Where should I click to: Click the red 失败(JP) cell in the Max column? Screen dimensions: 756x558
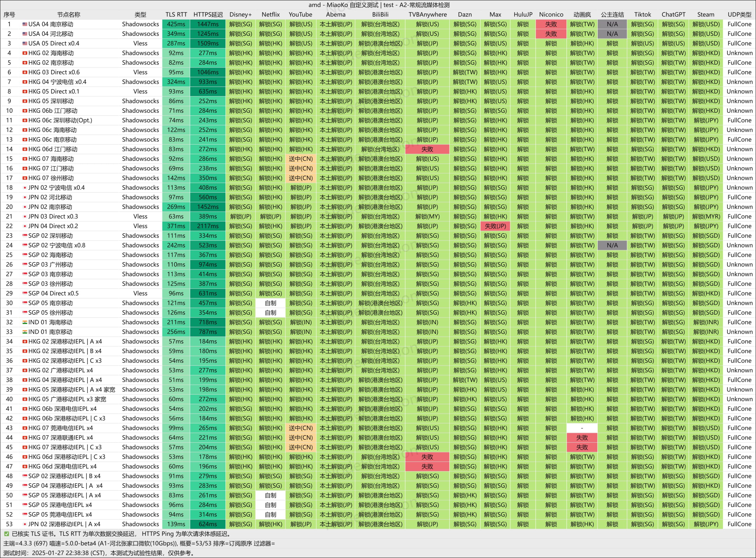(x=495, y=226)
